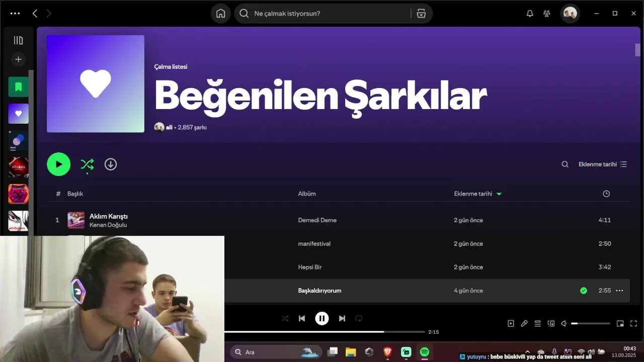This screenshot has width=644, height=362.
Task: Play the Beğenilen Şarkılar playlist
Action: [59, 164]
